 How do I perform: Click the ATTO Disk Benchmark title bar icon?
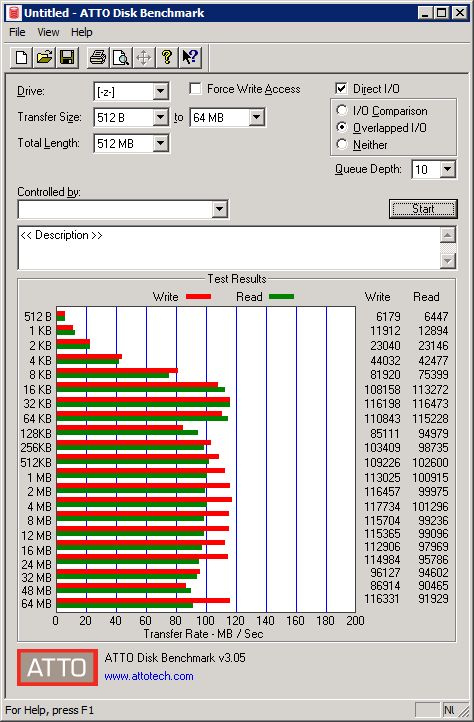pos(14,12)
